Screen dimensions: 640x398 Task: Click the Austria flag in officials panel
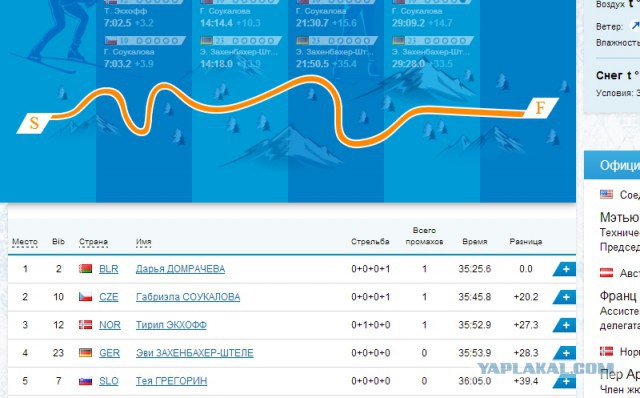[x=607, y=273]
